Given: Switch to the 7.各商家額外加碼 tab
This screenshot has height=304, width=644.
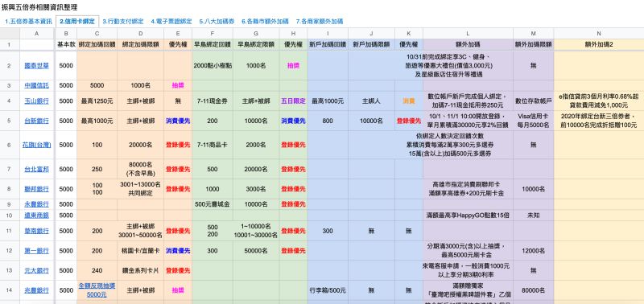Looking at the screenshot, I should [x=319, y=22].
